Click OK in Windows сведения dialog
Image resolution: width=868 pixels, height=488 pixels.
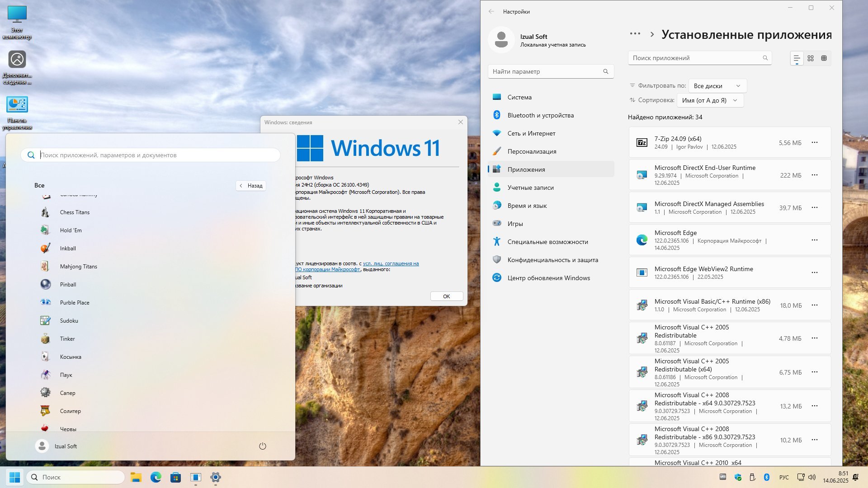[x=447, y=296]
